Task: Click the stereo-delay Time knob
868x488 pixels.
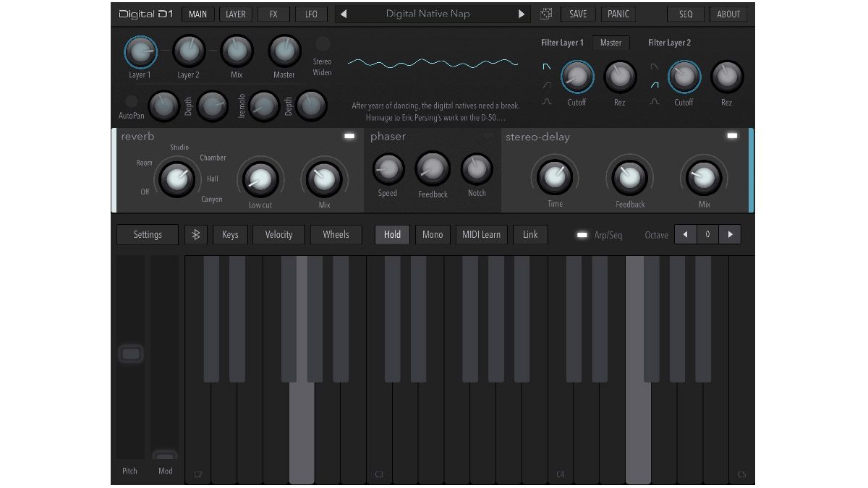Action: 555,176
